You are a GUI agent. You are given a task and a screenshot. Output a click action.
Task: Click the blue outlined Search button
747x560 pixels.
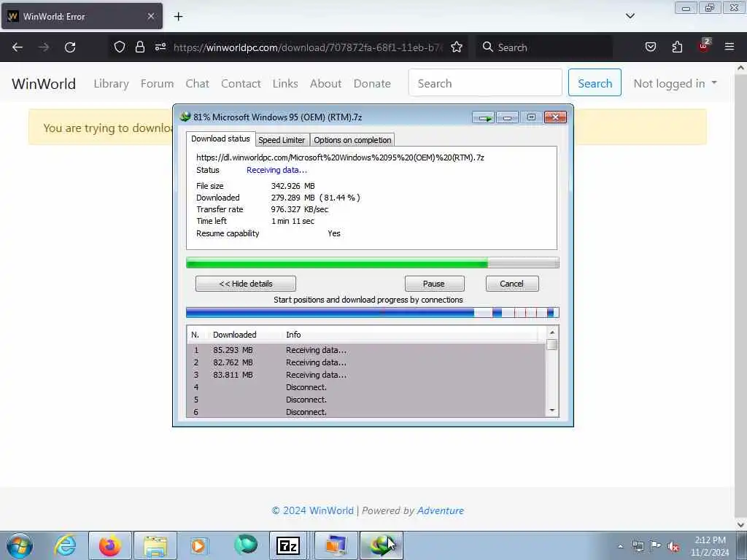pos(595,83)
